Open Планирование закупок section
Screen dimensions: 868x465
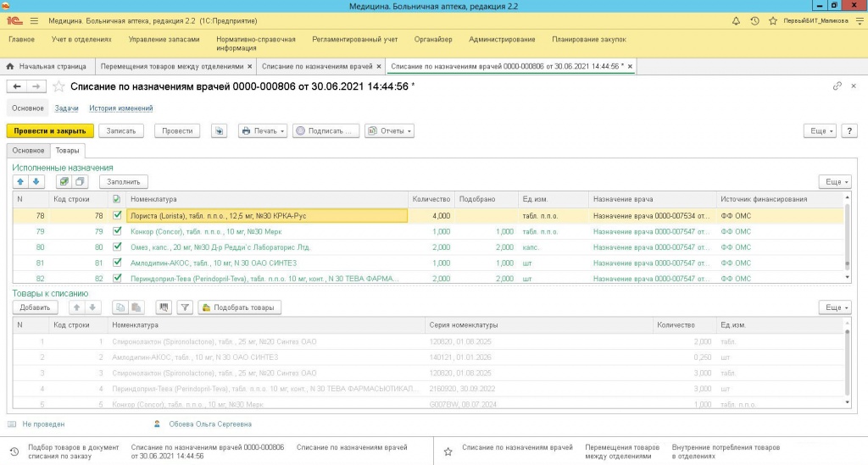click(589, 39)
